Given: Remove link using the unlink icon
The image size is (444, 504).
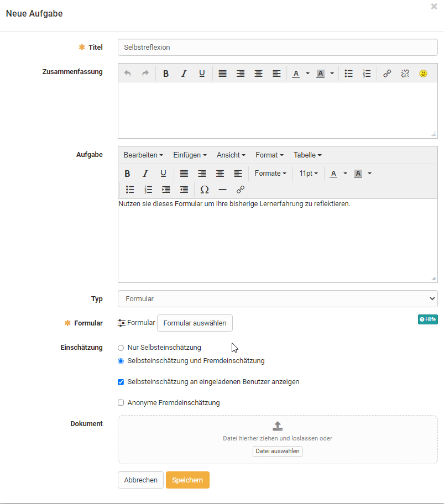Looking at the screenshot, I should pyautogui.click(x=405, y=73).
